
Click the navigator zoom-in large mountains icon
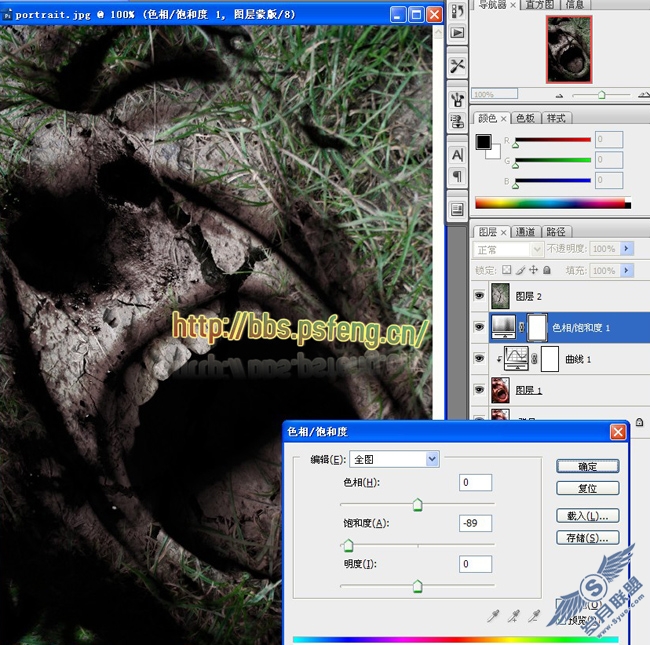tap(644, 95)
